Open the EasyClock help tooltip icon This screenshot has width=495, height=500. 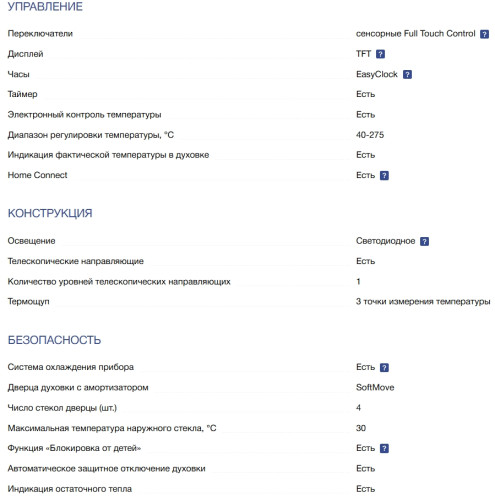pos(407,74)
